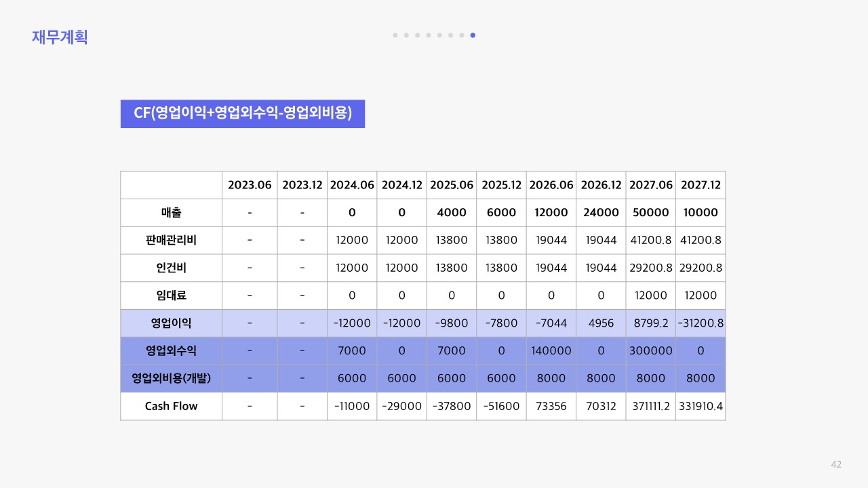The width and height of the screenshot is (868, 488).
Task: Click the 임대료 row label
Action: (172, 296)
